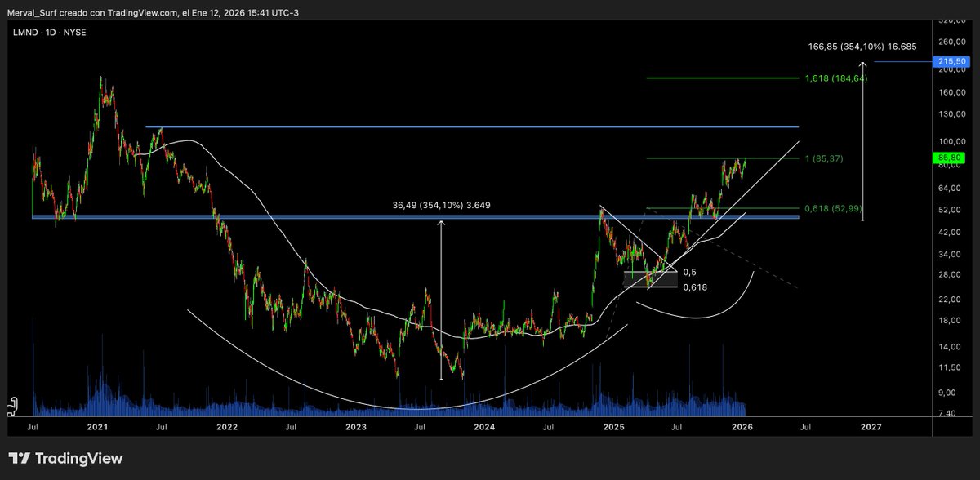980x480 pixels.
Task: Click the 160,00 price axis value
Action: click(x=952, y=92)
